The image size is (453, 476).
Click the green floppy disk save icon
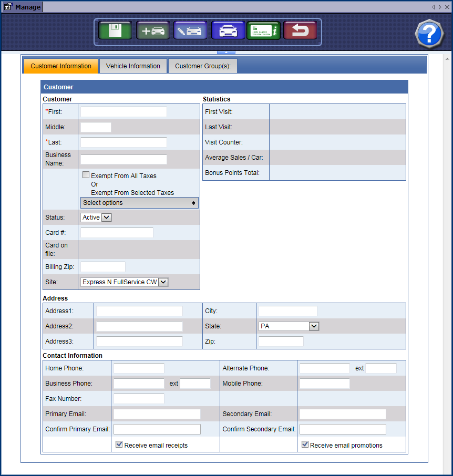point(116,30)
